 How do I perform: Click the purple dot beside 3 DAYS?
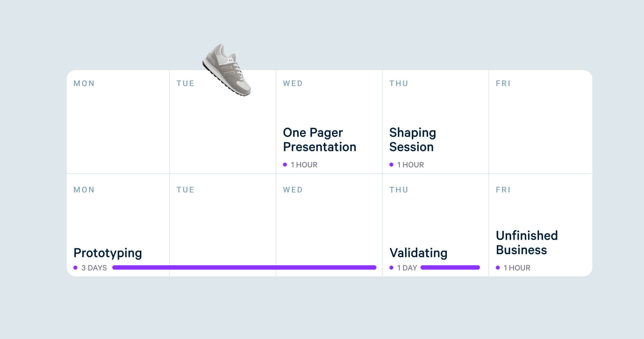click(x=76, y=268)
